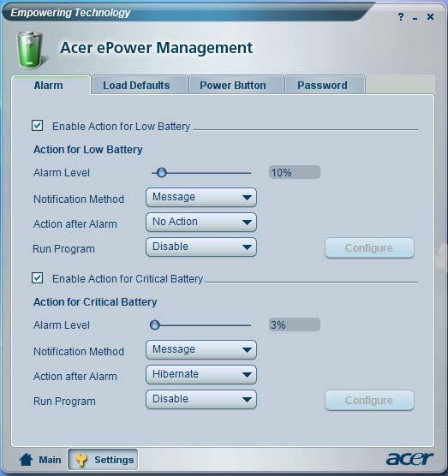This screenshot has height=476, width=448.
Task: Uncheck Enable Action for Low Battery
Action: pos(38,125)
